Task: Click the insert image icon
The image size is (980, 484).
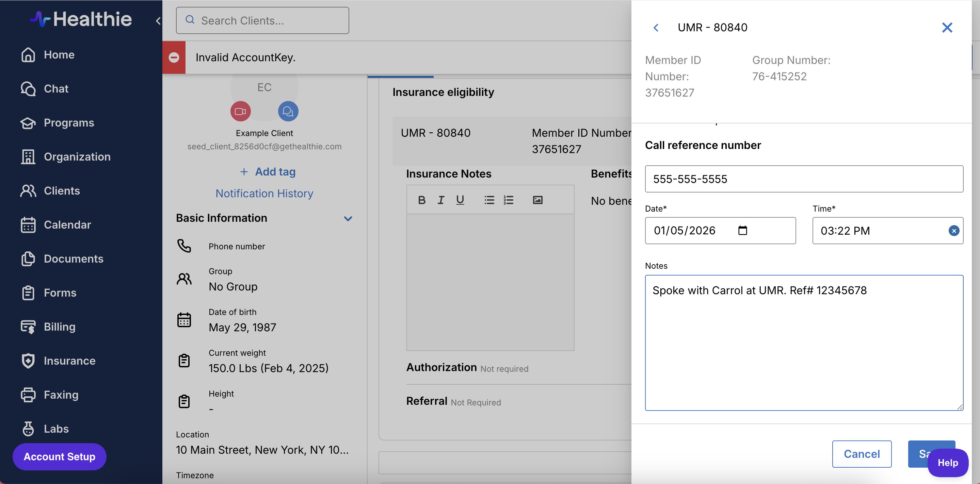Action: 537,200
